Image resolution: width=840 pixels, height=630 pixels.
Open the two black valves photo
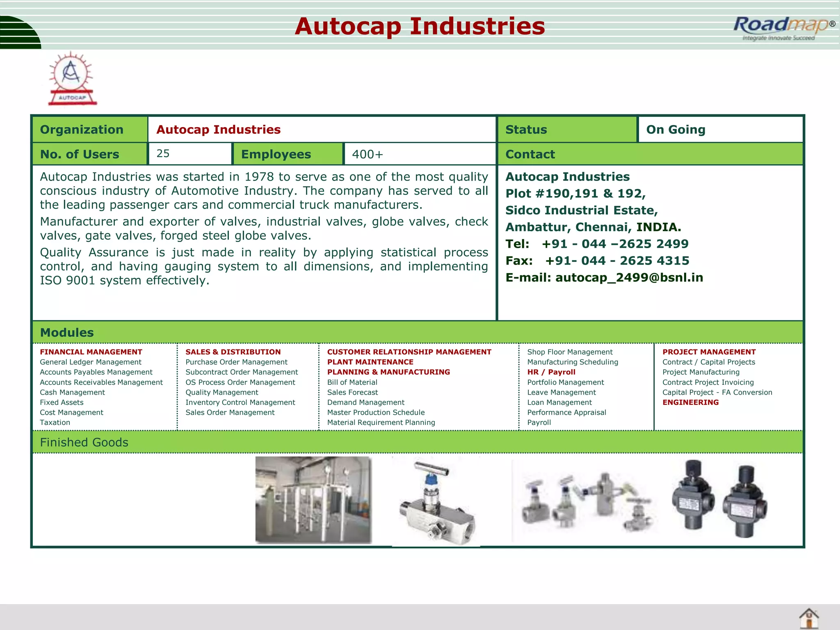pyautogui.click(x=719, y=498)
